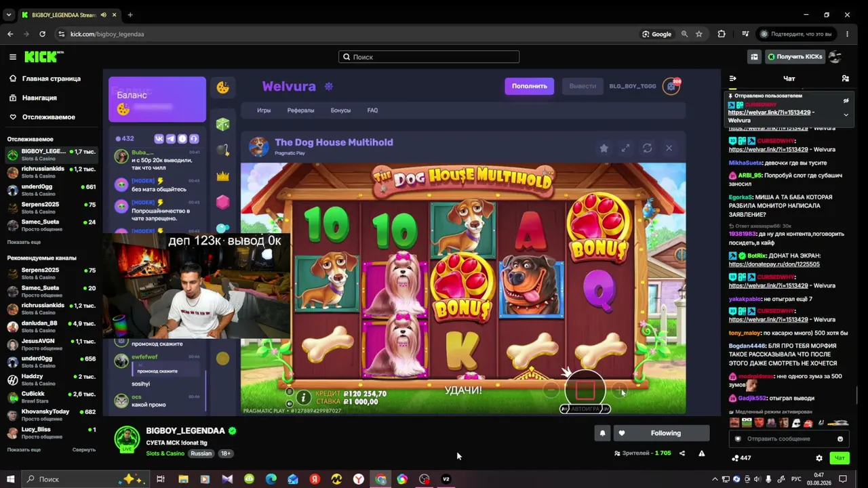Open the danludan_88 recommended channel
This screenshot has width=868, height=488.
point(52,327)
